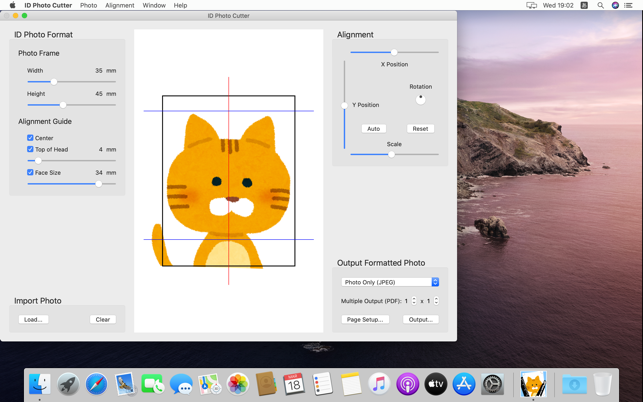Open the Window menu
This screenshot has width=643, height=402.
click(154, 5)
